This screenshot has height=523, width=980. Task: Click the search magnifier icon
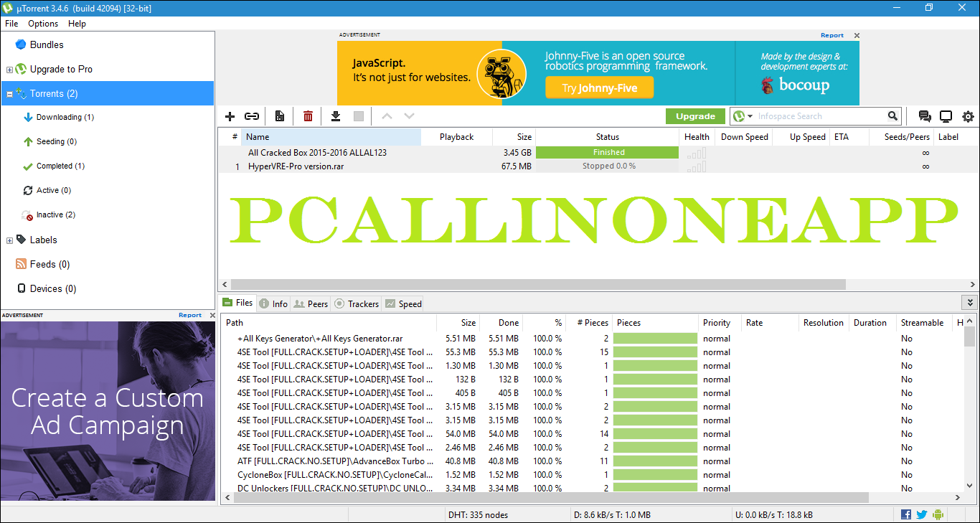(x=892, y=116)
